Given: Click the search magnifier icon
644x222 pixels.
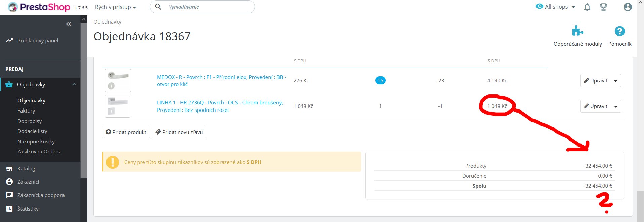Looking at the screenshot, I should (x=158, y=7).
